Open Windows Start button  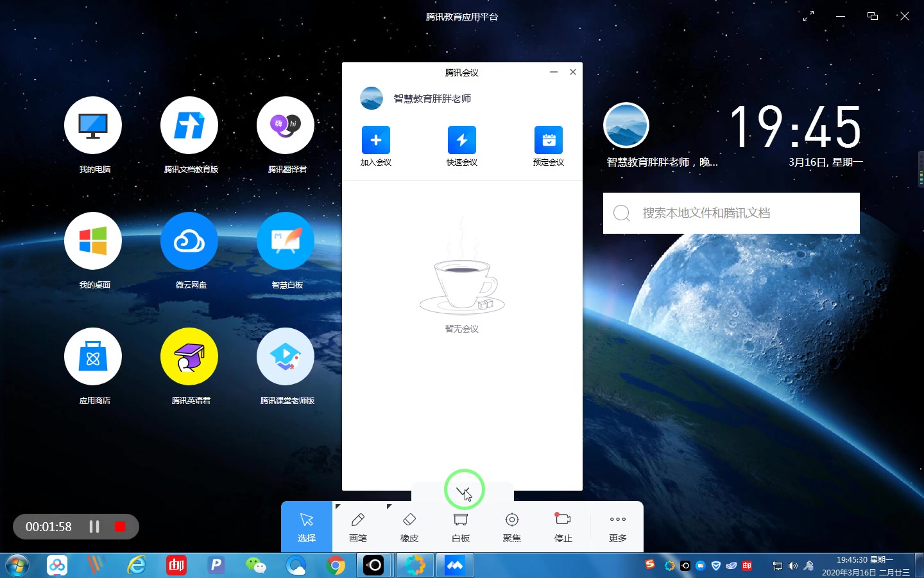[x=17, y=565]
